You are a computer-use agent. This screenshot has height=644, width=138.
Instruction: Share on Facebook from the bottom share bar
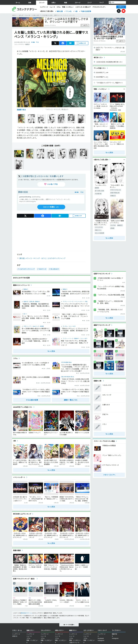click(x=43, y=216)
